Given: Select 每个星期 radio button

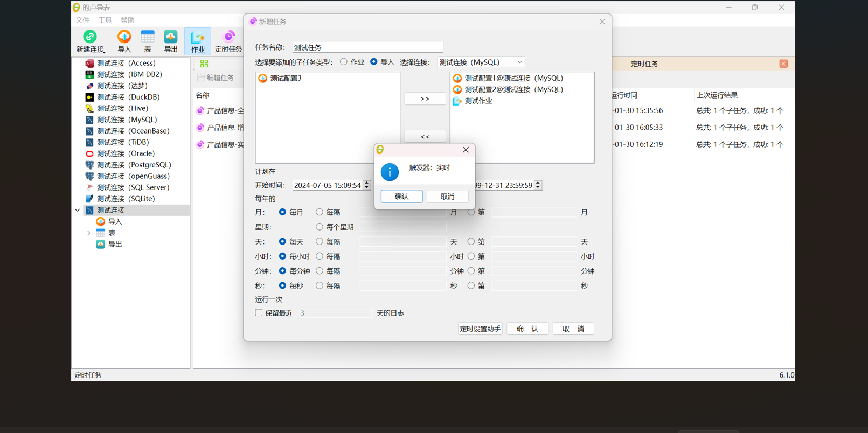Looking at the screenshot, I should [320, 227].
